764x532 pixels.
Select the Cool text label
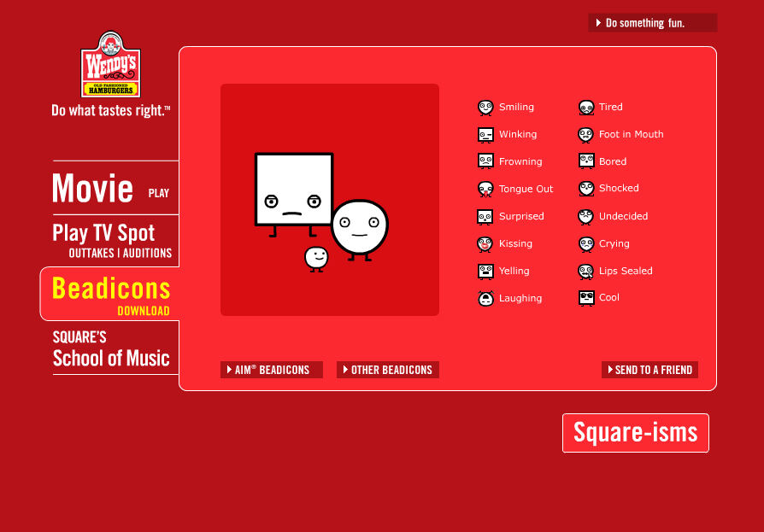click(609, 297)
